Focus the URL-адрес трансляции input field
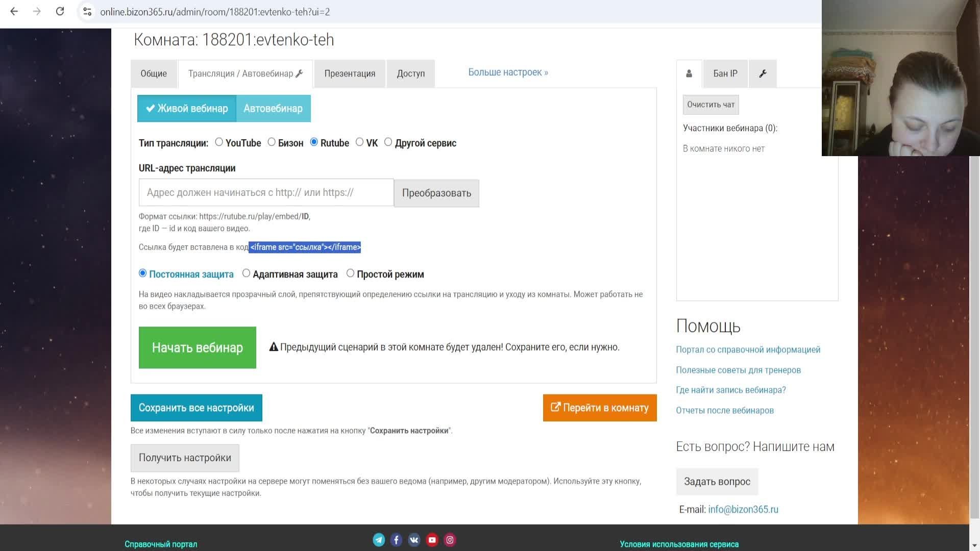980x551 pixels. tap(266, 192)
